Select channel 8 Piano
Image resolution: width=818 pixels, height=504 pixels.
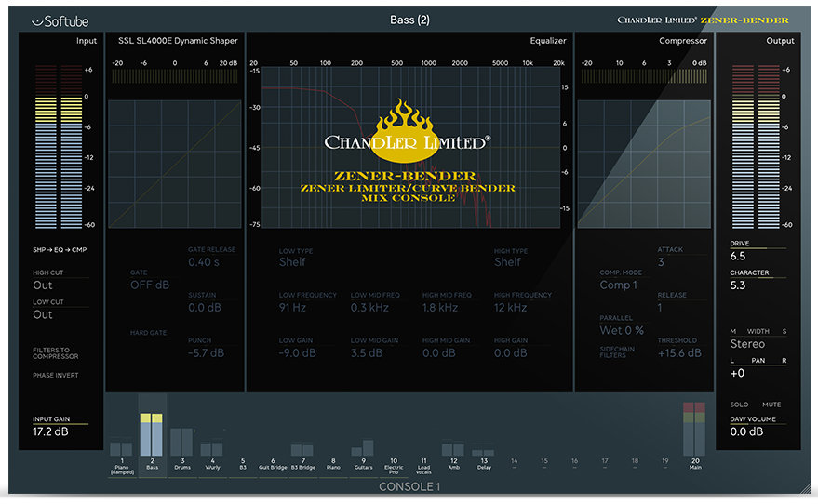pos(333,464)
